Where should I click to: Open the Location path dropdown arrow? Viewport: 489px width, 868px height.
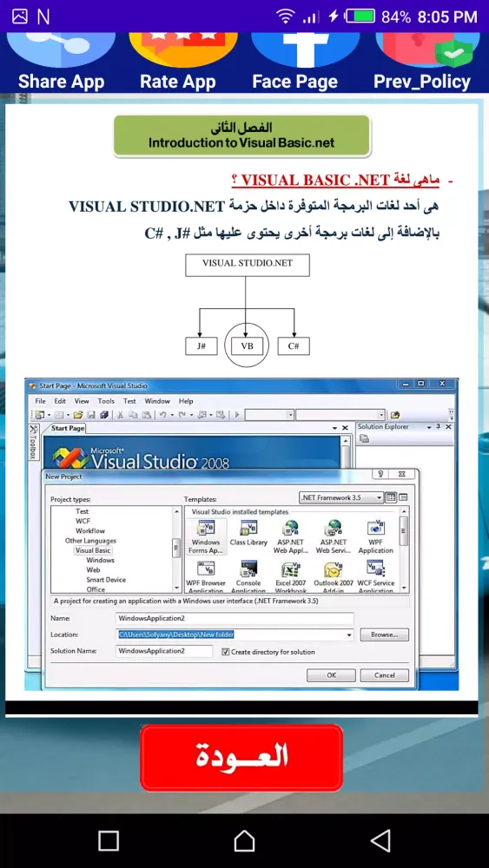tap(349, 635)
